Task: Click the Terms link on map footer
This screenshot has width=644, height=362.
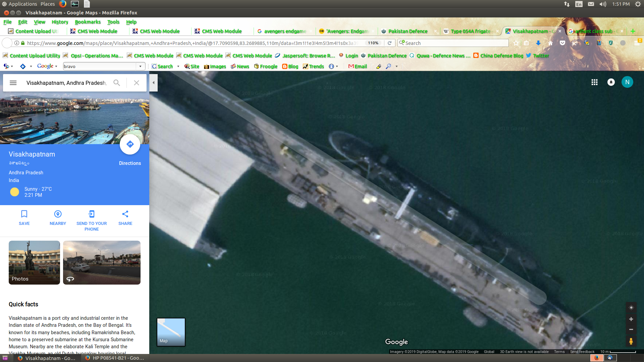Action: point(559,352)
